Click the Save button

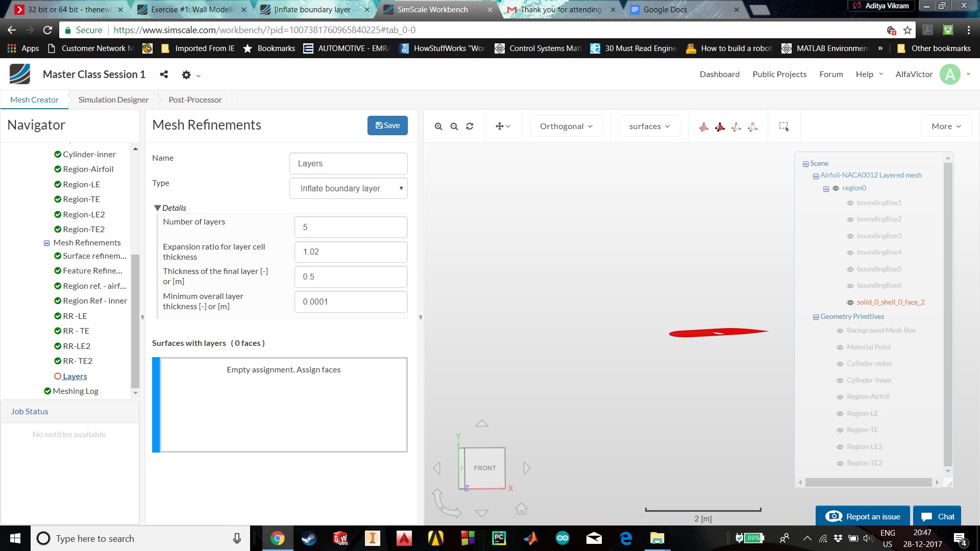(x=387, y=126)
